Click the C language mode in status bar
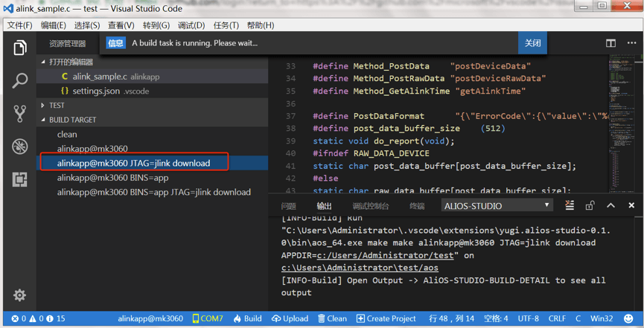 578,318
